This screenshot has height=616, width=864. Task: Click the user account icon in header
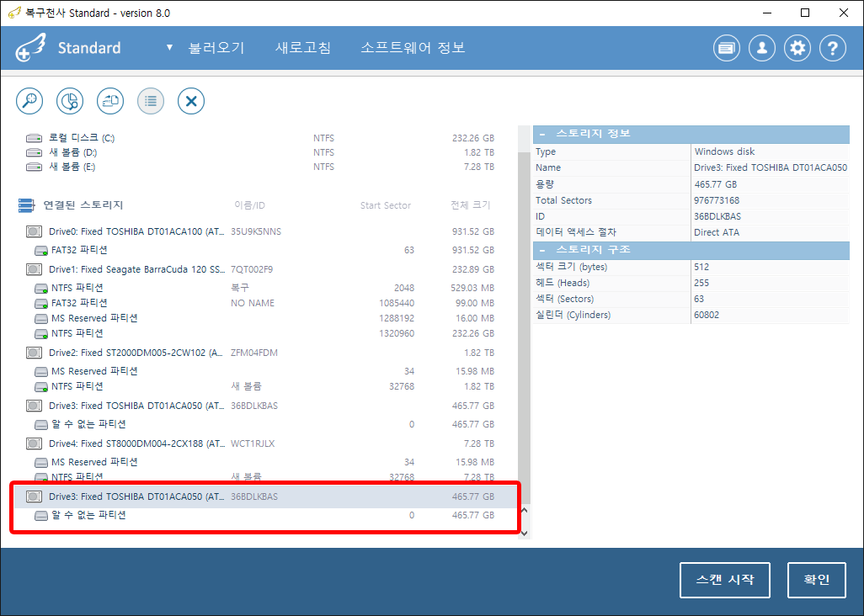[761, 48]
